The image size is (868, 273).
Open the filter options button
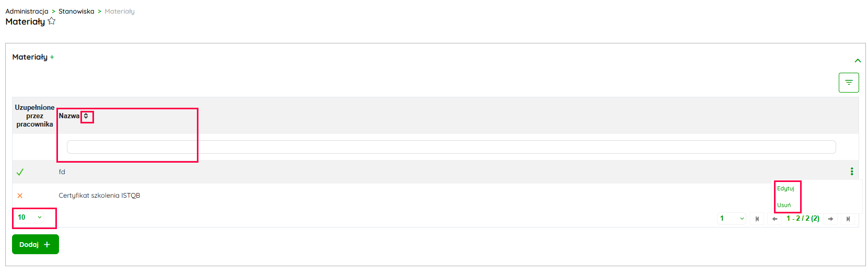coord(849,83)
